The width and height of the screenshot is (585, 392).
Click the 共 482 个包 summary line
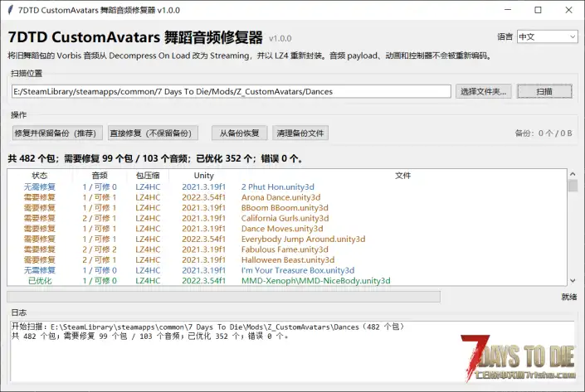[x=155, y=158]
